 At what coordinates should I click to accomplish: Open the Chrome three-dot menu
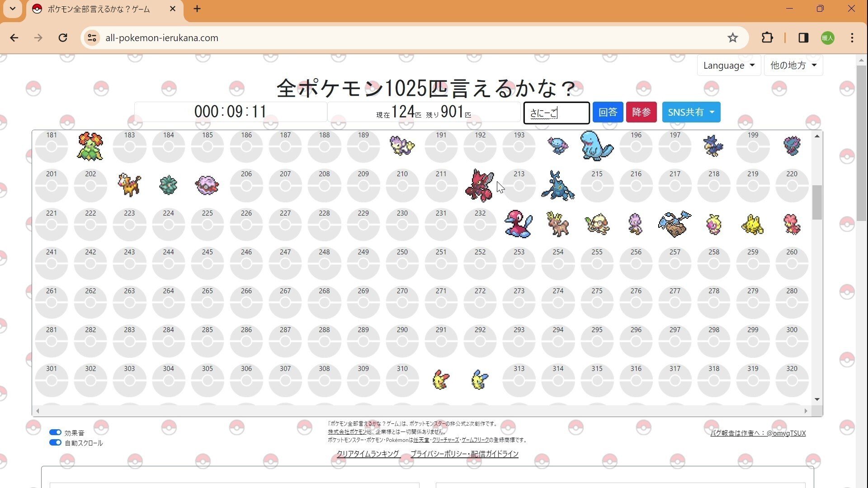click(852, 38)
